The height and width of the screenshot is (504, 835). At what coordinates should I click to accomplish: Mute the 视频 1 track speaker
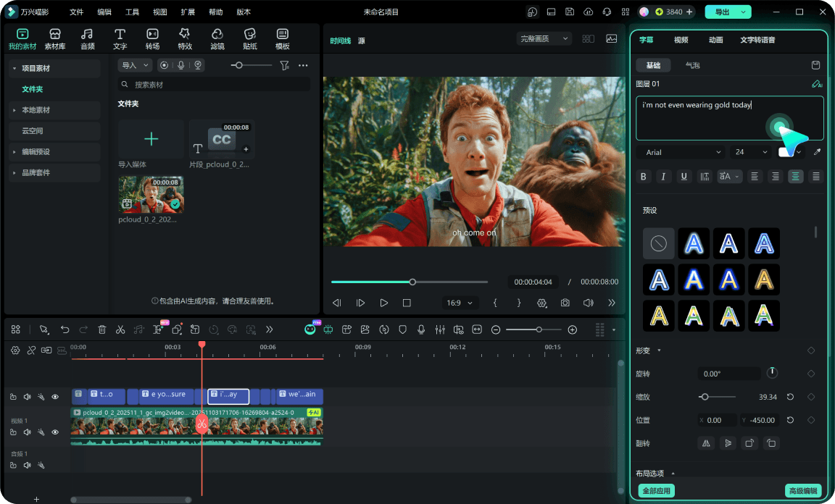point(27,432)
